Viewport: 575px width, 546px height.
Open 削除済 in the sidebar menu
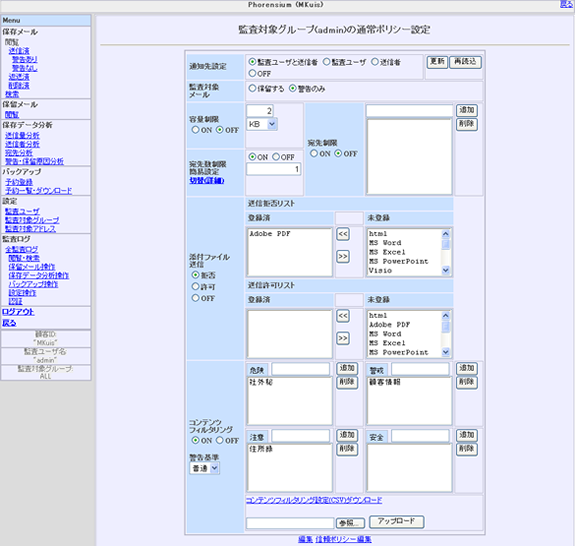pyautogui.click(x=19, y=85)
